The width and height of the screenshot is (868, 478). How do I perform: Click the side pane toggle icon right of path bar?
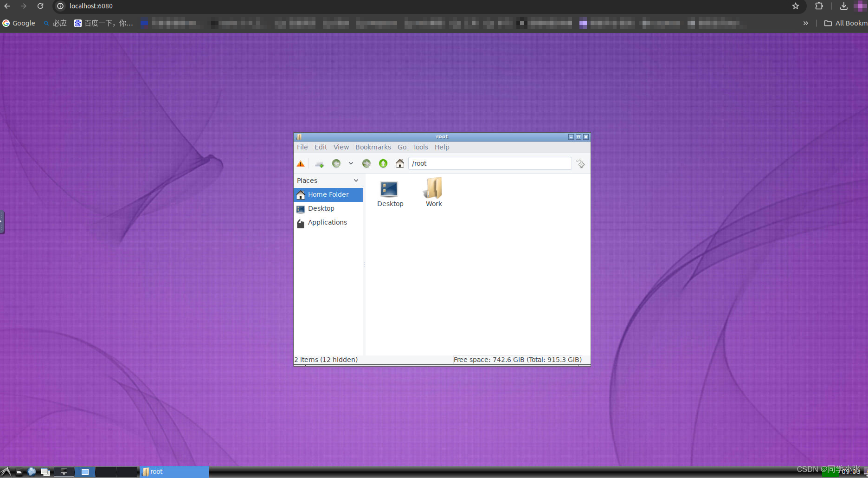pos(580,163)
